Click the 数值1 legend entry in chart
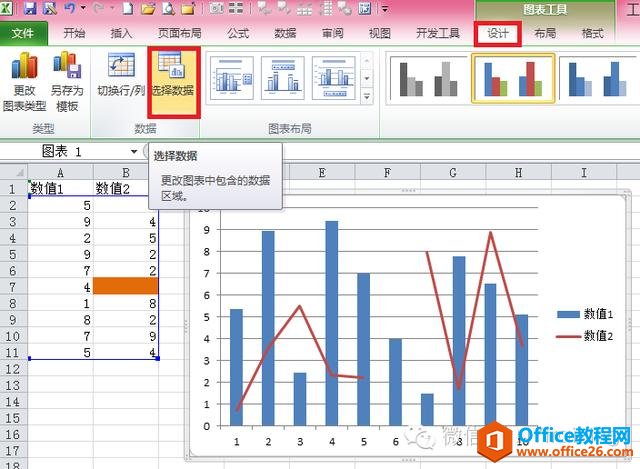The height and width of the screenshot is (469, 640). 585,313
